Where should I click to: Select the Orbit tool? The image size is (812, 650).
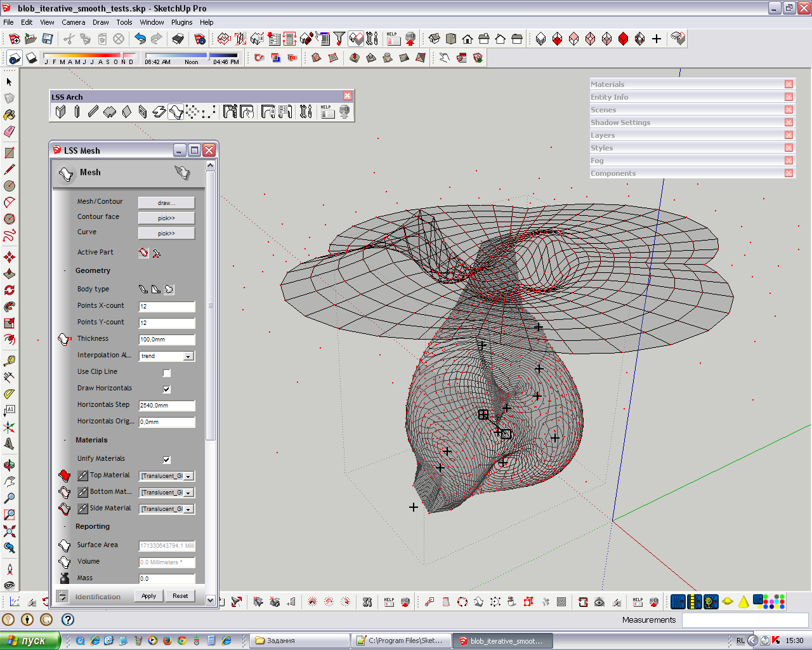(10, 465)
